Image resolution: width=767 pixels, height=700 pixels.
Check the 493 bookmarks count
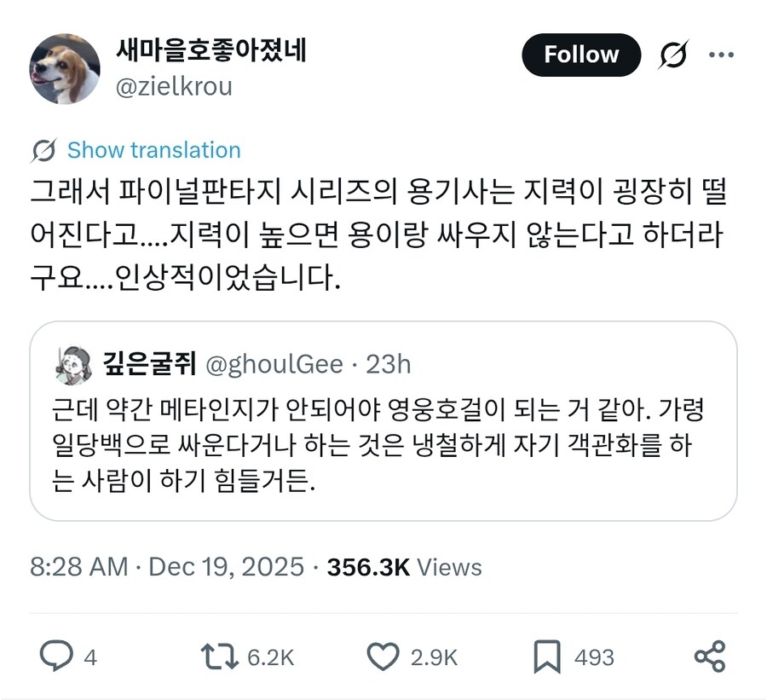594,657
